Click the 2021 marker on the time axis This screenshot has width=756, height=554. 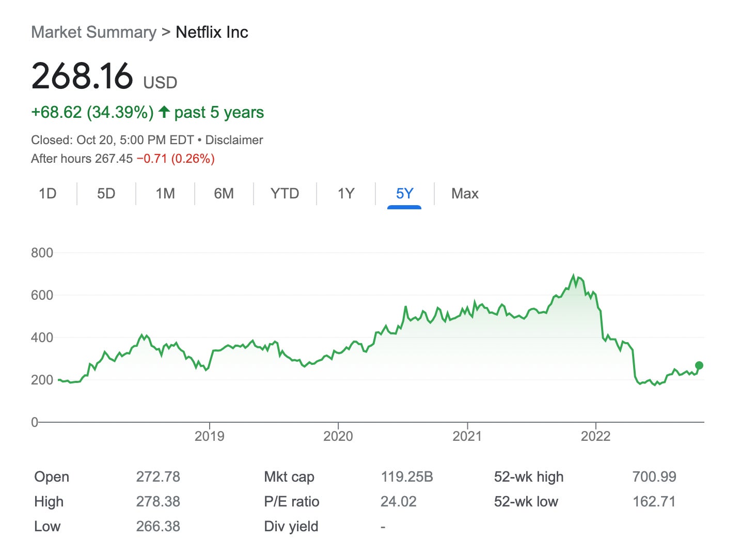click(x=467, y=436)
